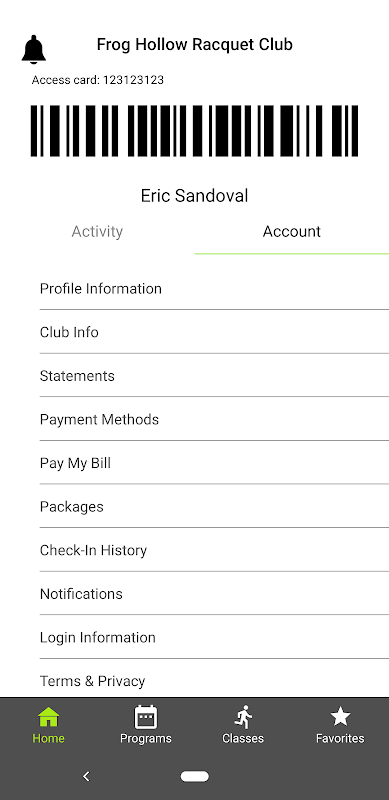Open Terms & Privacy
The image size is (389, 800).
[214, 681]
